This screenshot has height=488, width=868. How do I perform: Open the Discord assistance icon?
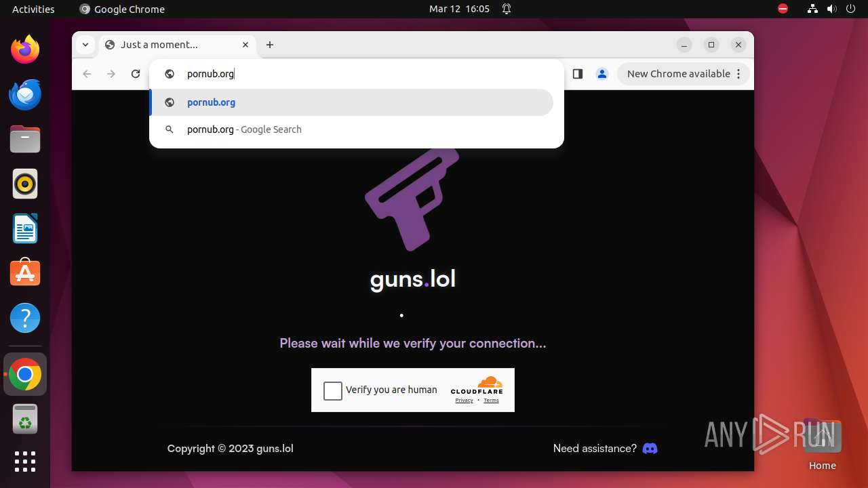[x=650, y=448]
